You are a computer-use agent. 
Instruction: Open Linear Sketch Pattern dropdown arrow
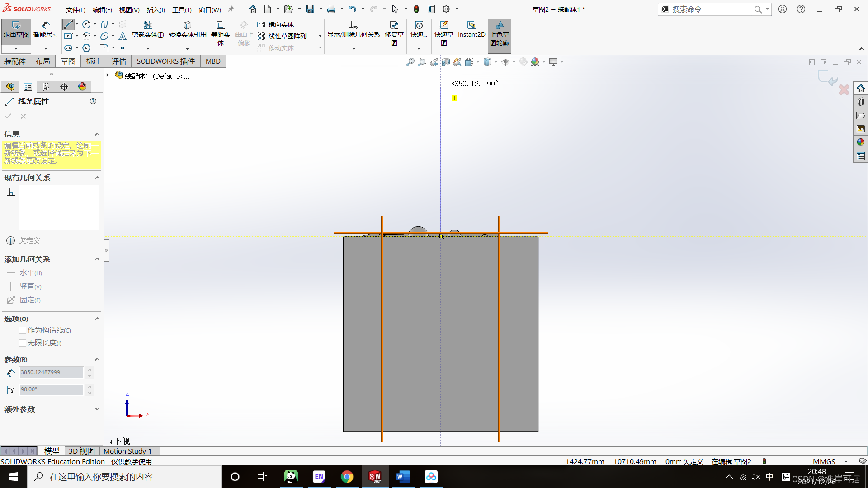[x=320, y=36]
